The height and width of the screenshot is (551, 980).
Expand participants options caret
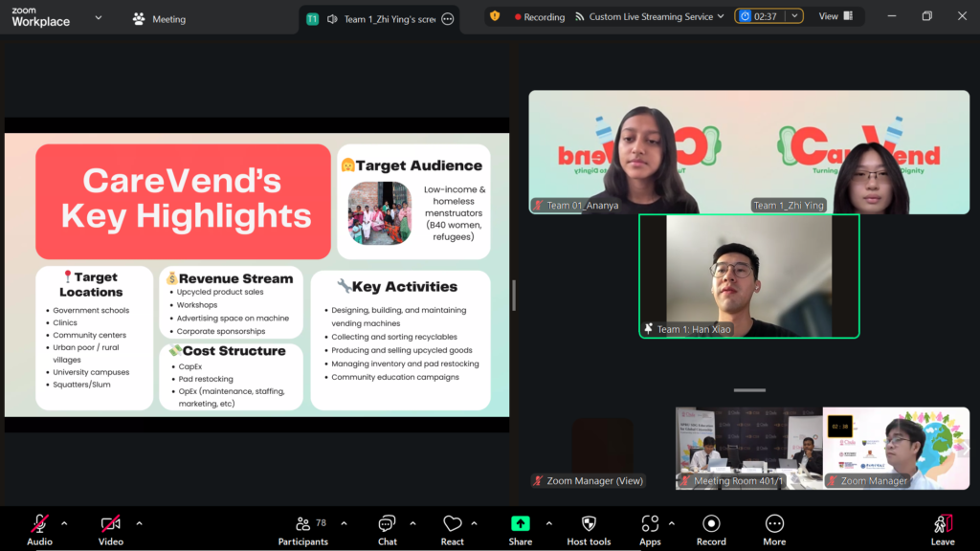(x=344, y=523)
